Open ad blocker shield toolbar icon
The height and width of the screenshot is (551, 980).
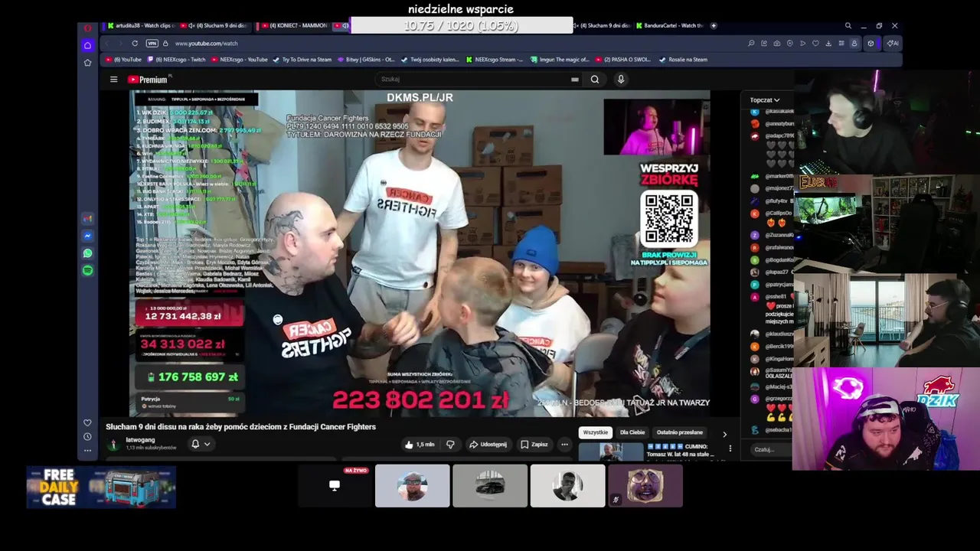click(790, 44)
